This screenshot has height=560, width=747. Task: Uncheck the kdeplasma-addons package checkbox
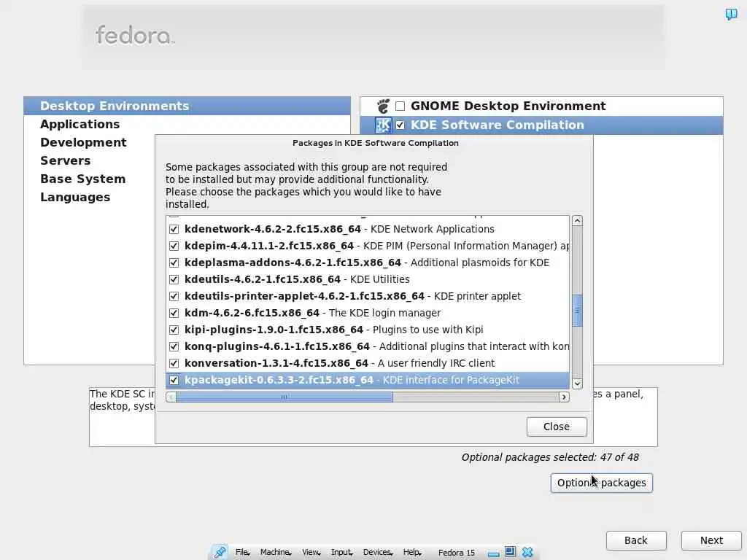click(x=174, y=262)
